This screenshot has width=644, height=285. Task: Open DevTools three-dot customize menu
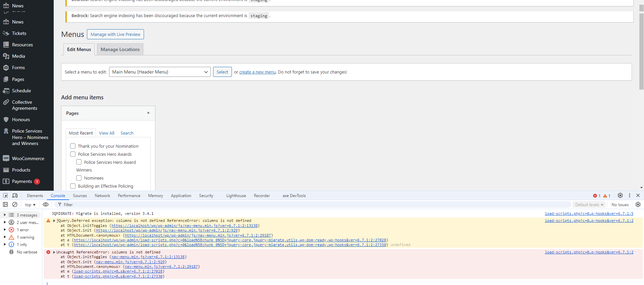click(x=630, y=195)
